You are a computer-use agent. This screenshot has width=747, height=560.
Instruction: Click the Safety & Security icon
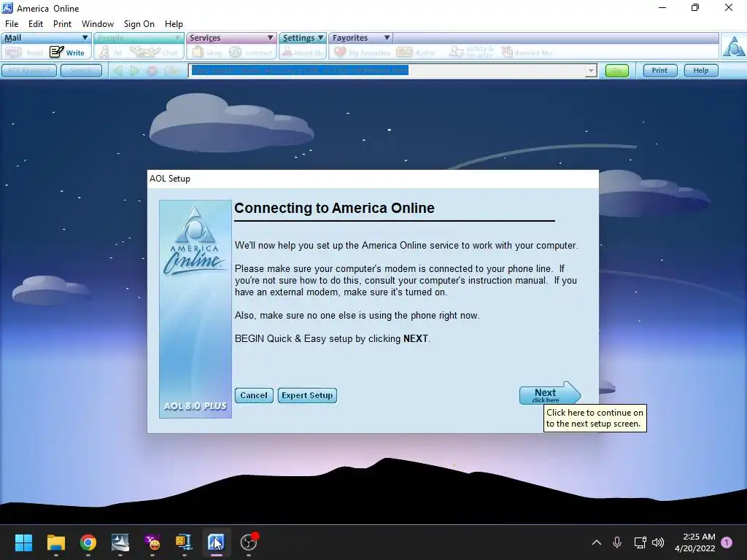point(457,52)
